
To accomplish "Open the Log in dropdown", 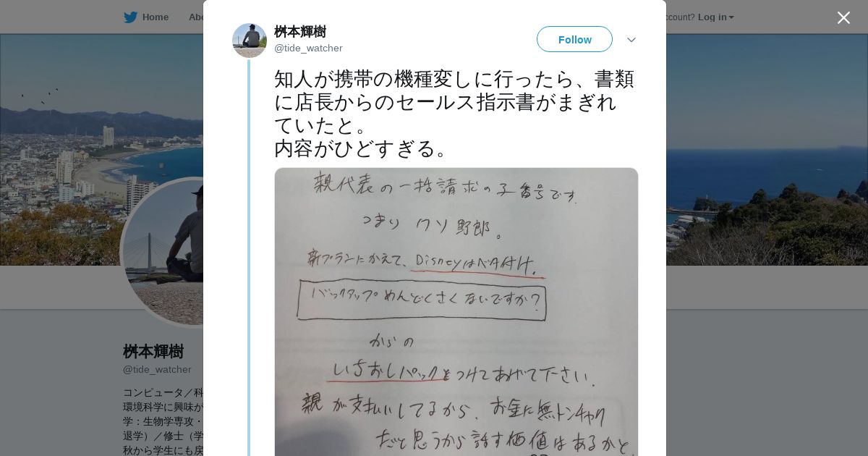I will tap(715, 17).
